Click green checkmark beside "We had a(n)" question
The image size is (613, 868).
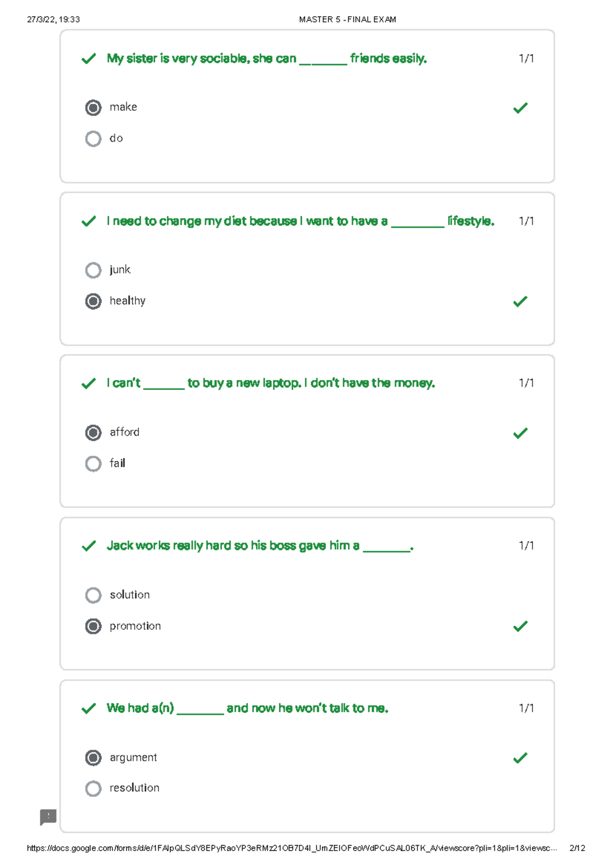click(x=89, y=709)
